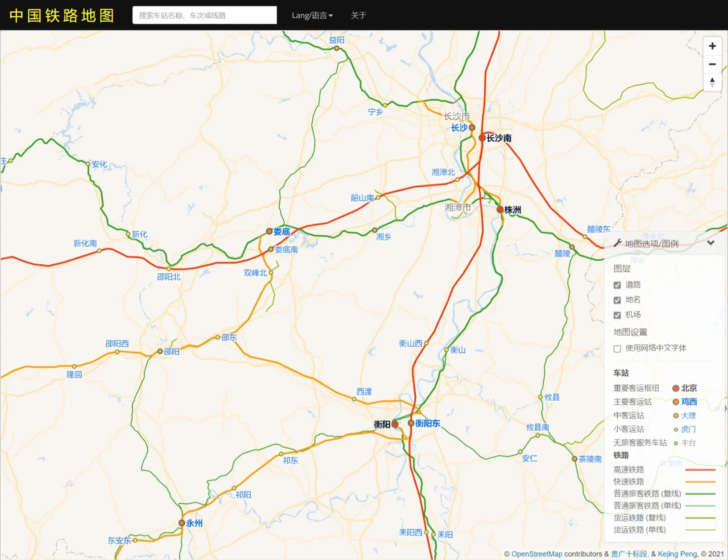Open the 关于 (About) menu item
728x560 pixels.
(359, 15)
